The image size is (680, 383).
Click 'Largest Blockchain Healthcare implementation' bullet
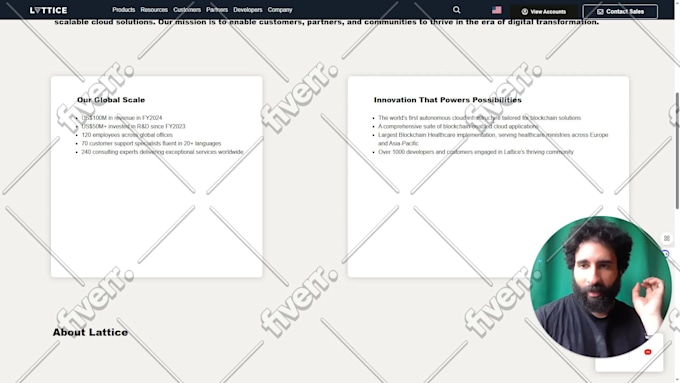(493, 139)
